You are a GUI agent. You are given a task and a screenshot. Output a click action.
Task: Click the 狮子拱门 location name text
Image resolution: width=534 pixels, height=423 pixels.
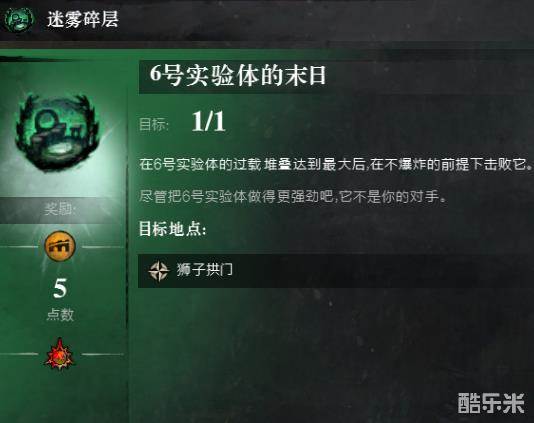(204, 270)
